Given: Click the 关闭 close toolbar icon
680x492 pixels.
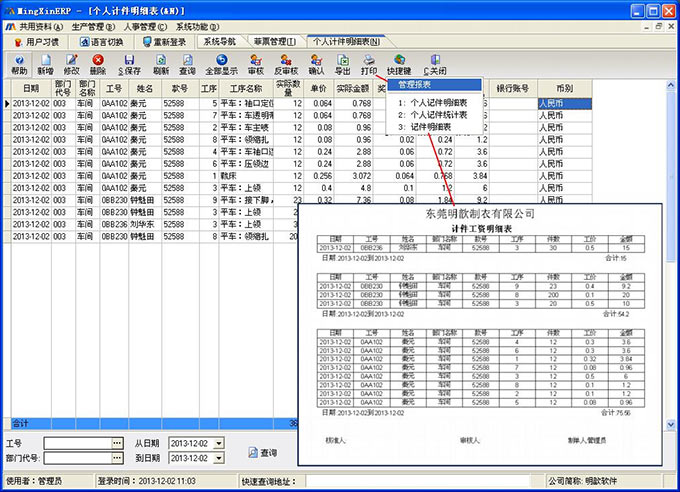Looking at the screenshot, I should tap(435, 64).
